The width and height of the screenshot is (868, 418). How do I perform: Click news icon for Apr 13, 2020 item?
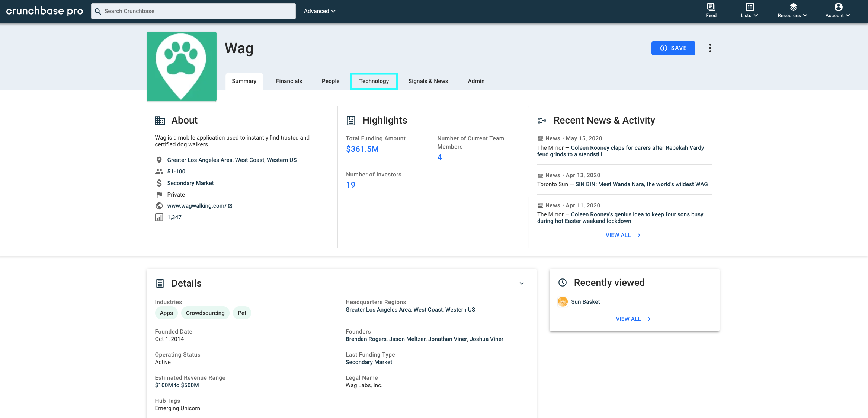point(540,175)
